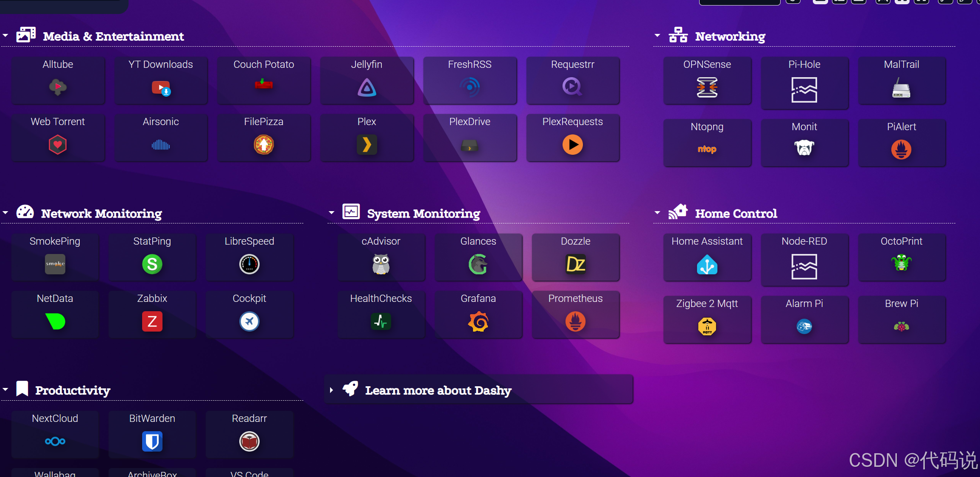Launch BitWarden shield icon
The image size is (980, 477).
(x=152, y=441)
